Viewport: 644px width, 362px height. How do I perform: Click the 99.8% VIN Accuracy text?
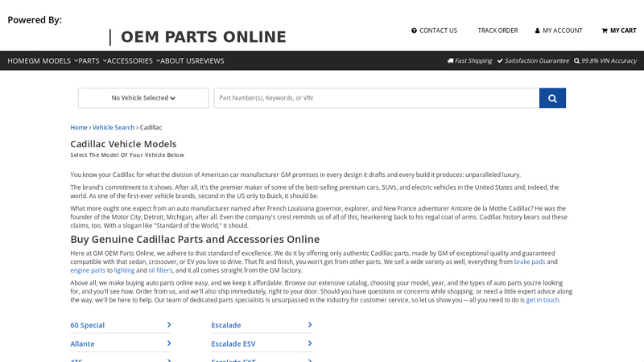point(609,61)
